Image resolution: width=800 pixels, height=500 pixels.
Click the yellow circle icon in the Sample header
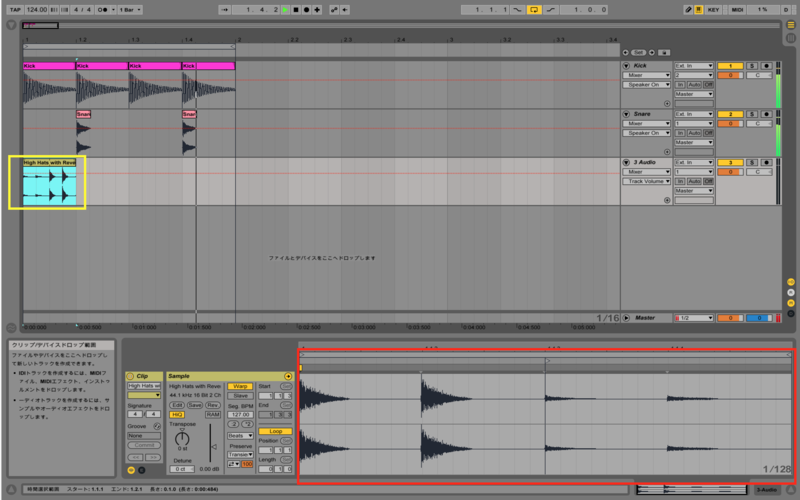point(288,377)
